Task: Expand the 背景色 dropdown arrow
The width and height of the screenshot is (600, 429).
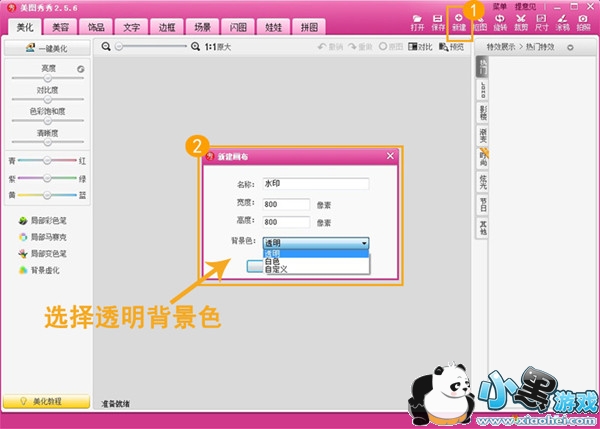Action: click(x=364, y=243)
